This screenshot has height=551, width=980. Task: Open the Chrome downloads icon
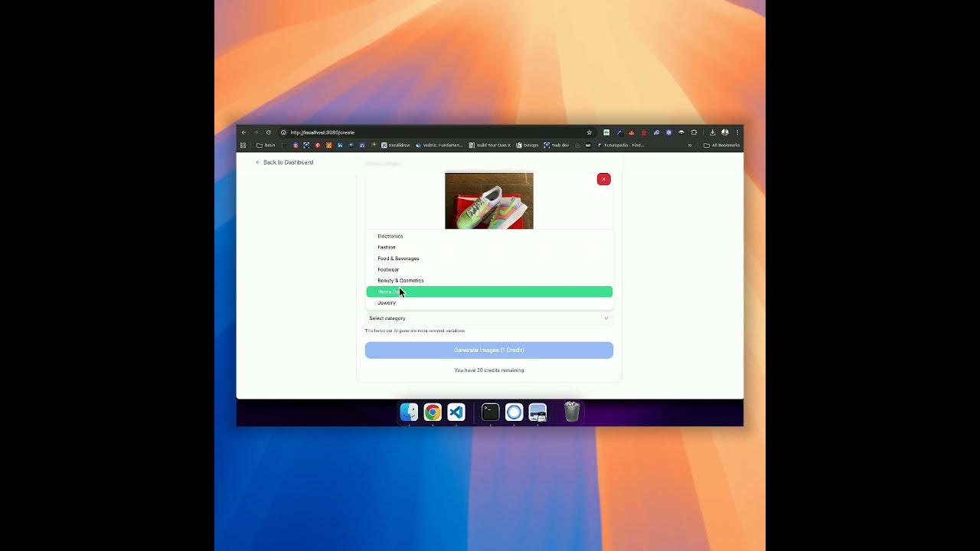click(713, 132)
